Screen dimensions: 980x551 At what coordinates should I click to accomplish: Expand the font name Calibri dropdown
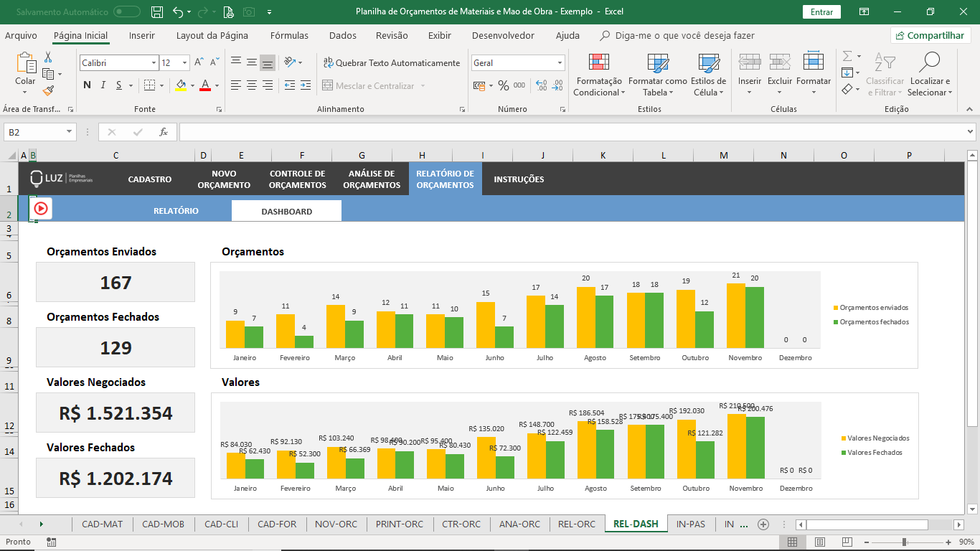(x=154, y=63)
